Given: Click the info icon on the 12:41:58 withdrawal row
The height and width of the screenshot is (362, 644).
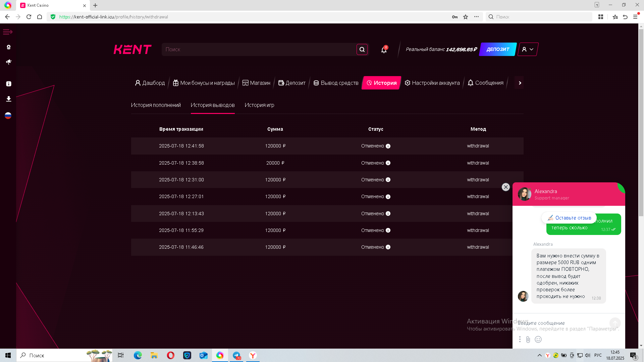Looking at the screenshot, I should (x=388, y=146).
